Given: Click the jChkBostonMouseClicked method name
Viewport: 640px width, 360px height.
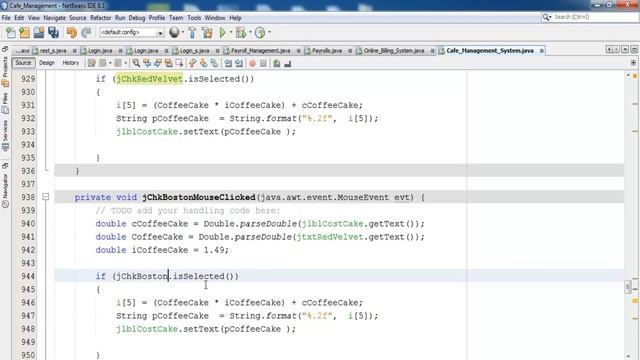Looking at the screenshot, I should point(199,198).
